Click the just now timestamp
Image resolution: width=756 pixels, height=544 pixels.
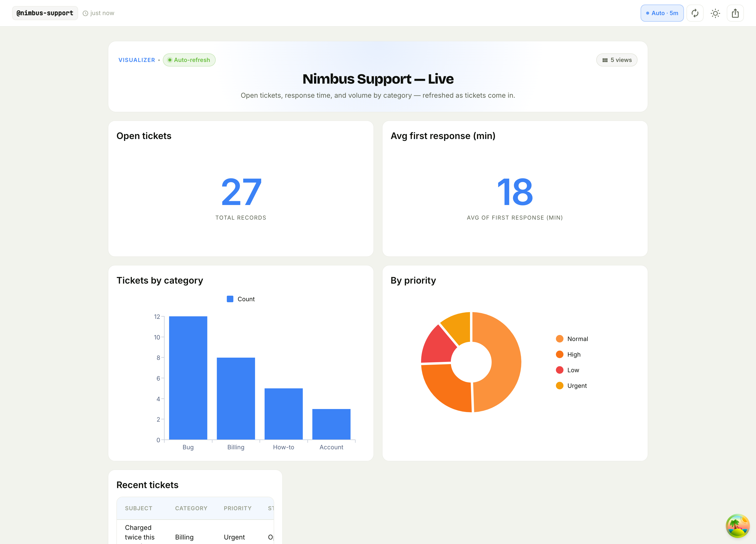point(102,13)
